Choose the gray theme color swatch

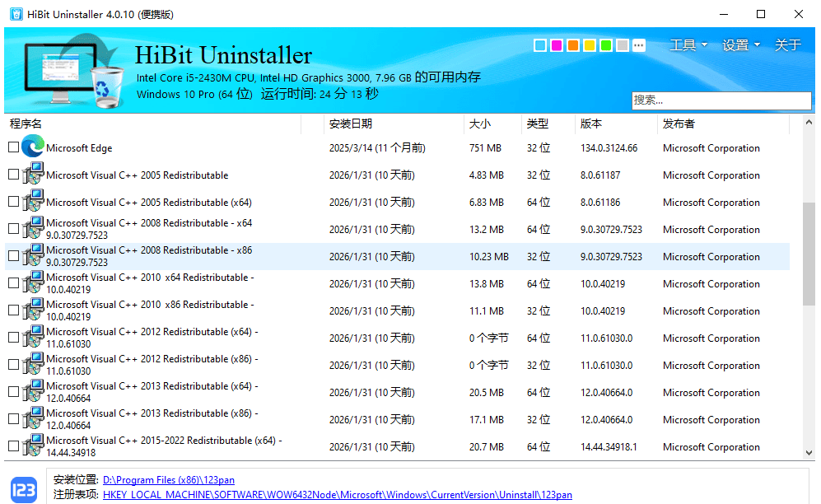[623, 45]
